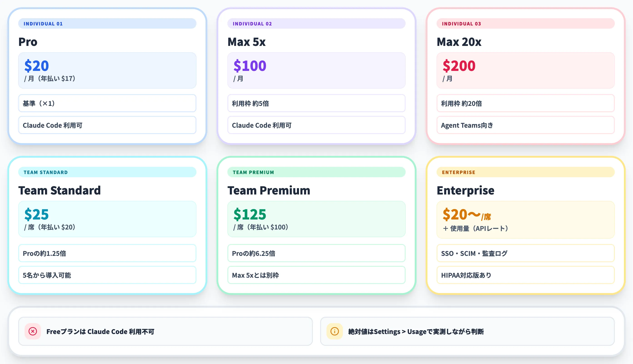This screenshot has height=364, width=633.
Task: Click the $25 price
Action: (x=37, y=214)
